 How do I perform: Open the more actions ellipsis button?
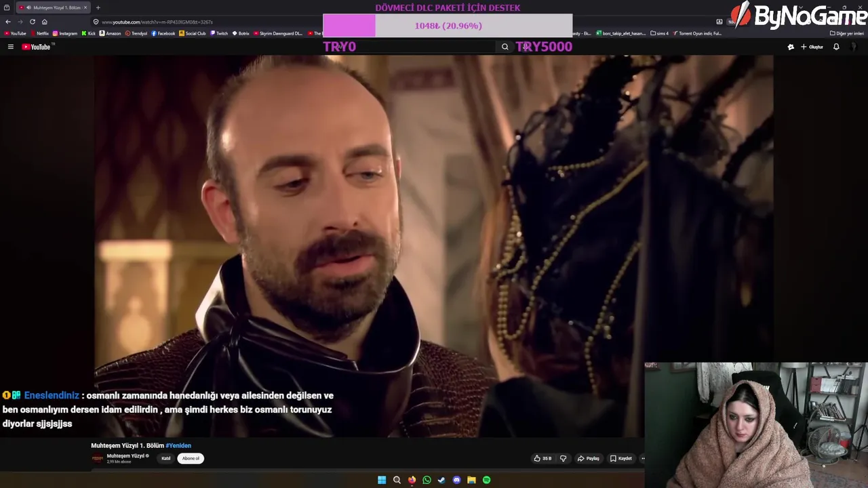642,458
